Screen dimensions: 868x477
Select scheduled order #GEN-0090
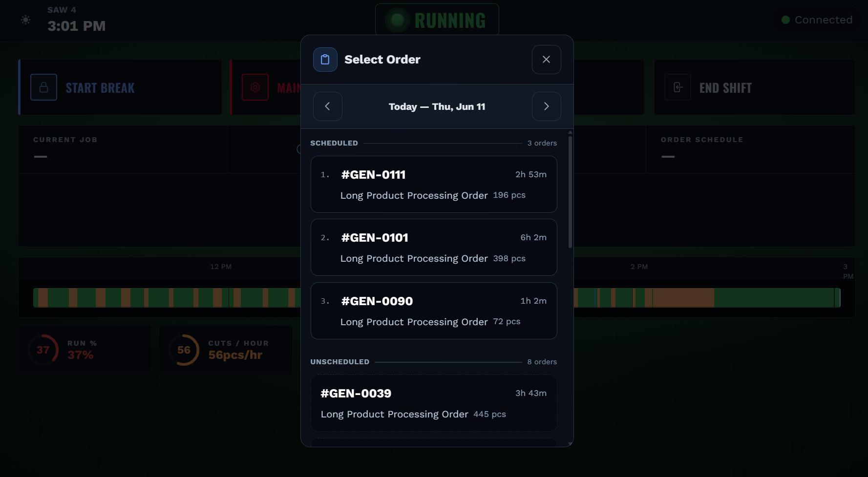(434, 311)
